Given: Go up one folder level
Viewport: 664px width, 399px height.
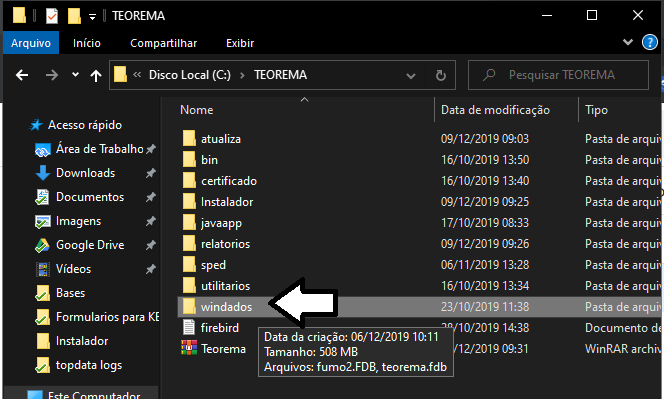Looking at the screenshot, I should tap(96, 75).
